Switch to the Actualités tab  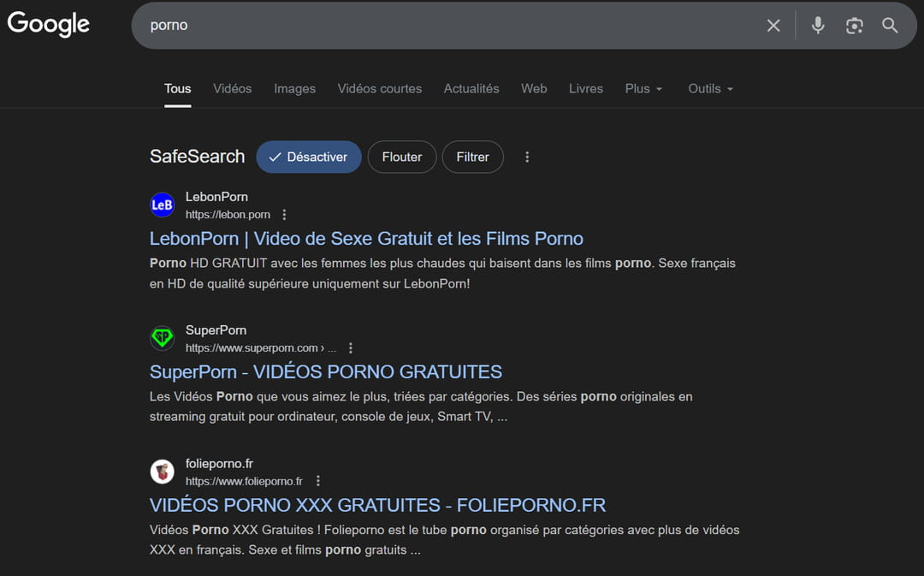(x=471, y=89)
